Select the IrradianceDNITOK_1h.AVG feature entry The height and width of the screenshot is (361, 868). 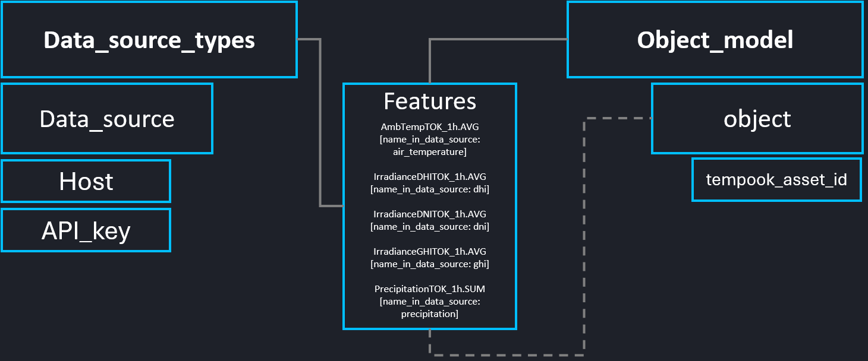coord(429,214)
